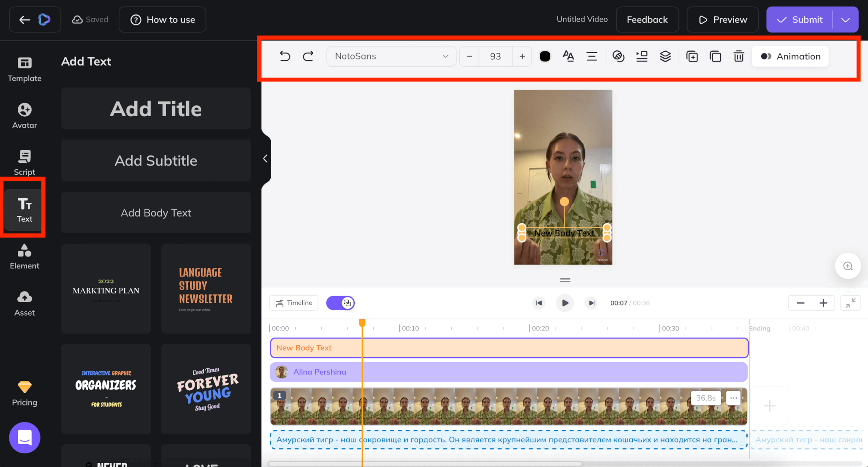
Task: Click the Add Title button
Action: (x=156, y=109)
